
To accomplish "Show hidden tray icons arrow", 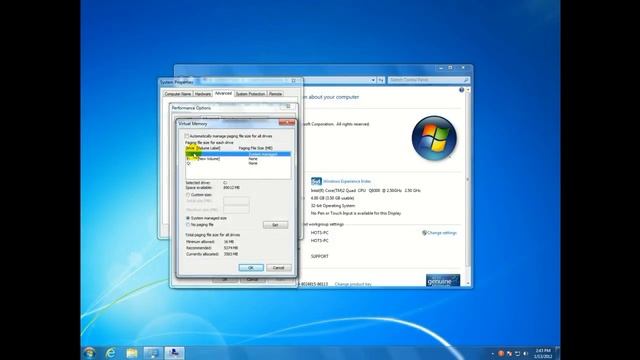I will click(493, 353).
